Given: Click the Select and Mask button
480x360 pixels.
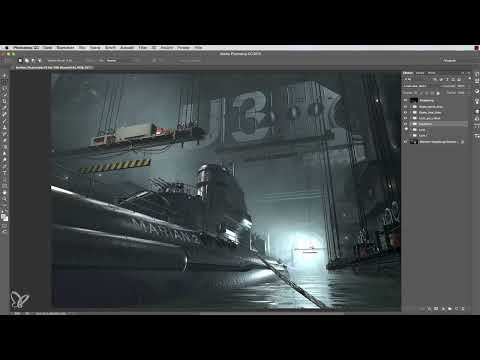Looking at the screenshot, I should click(x=190, y=60).
